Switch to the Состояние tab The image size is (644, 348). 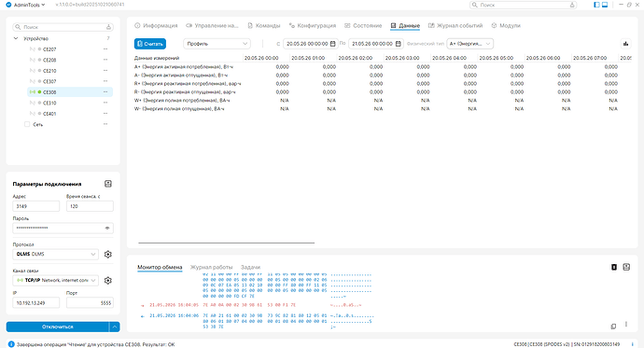[363, 25]
